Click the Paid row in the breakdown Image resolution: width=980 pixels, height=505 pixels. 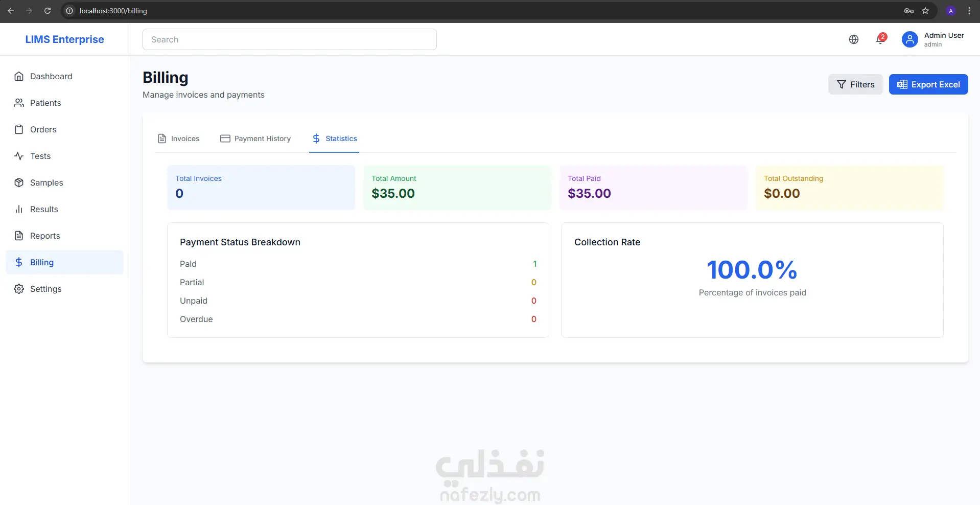coord(358,264)
